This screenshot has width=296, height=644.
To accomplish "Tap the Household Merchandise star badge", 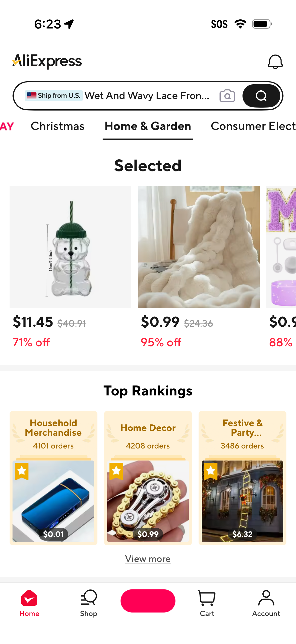I will point(22,471).
